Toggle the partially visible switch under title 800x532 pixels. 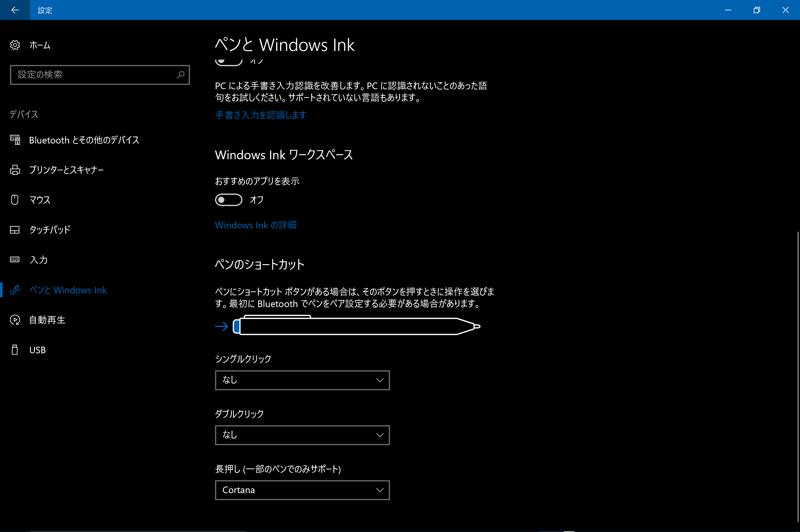[x=228, y=62]
